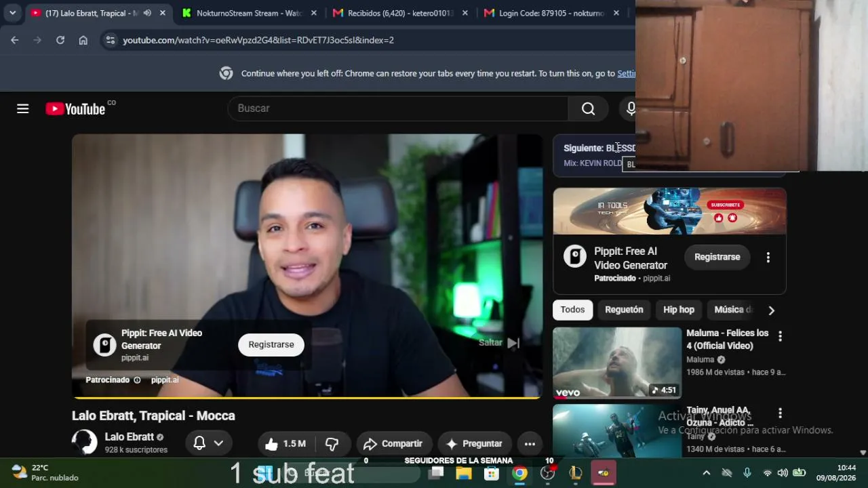Click the Chrome back arrow
Viewport: 868px width, 488px height.
15,40
